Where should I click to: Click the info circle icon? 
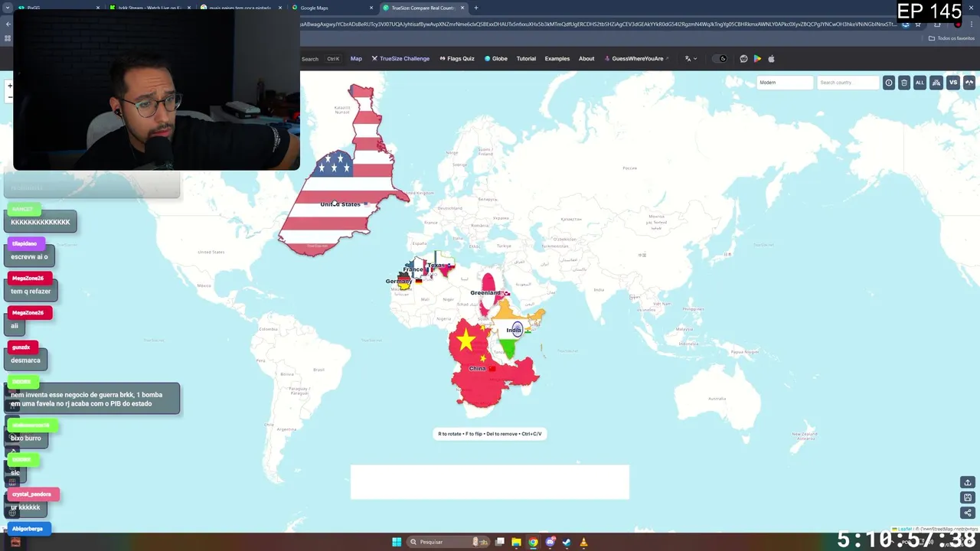point(888,83)
